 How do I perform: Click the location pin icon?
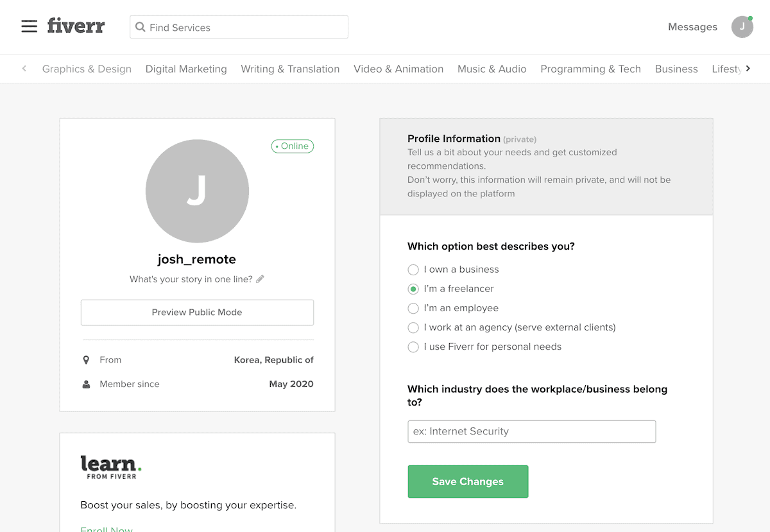(86, 360)
